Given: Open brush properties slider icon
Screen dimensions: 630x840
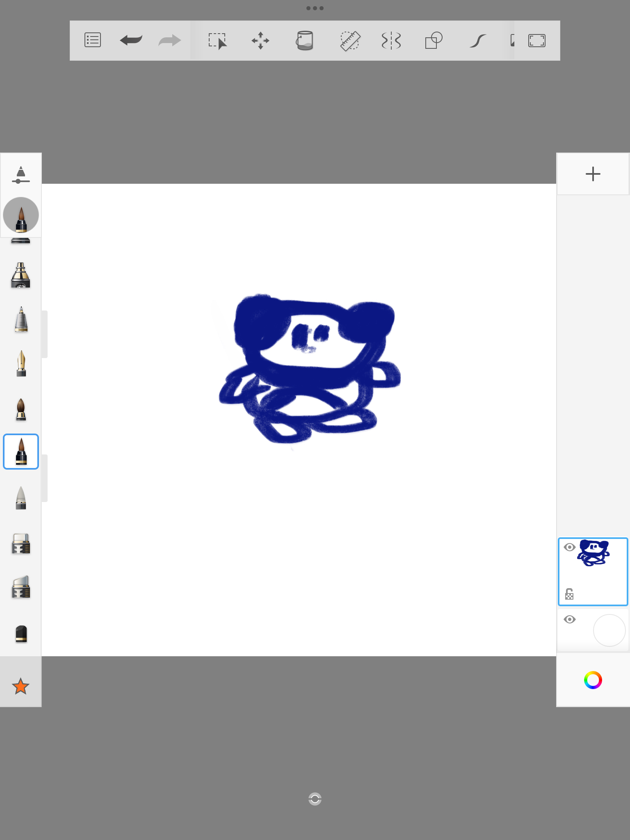Looking at the screenshot, I should tap(21, 175).
